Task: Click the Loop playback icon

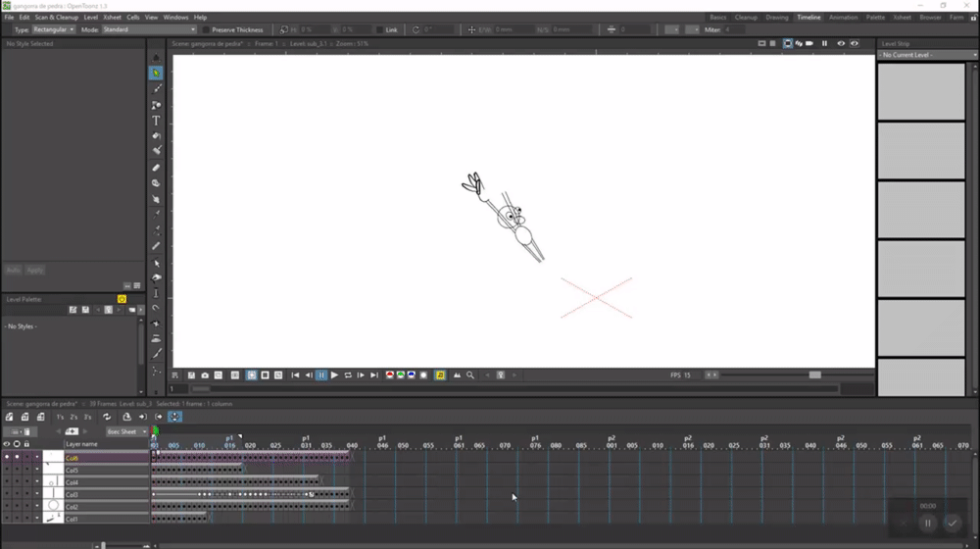Action: click(348, 375)
